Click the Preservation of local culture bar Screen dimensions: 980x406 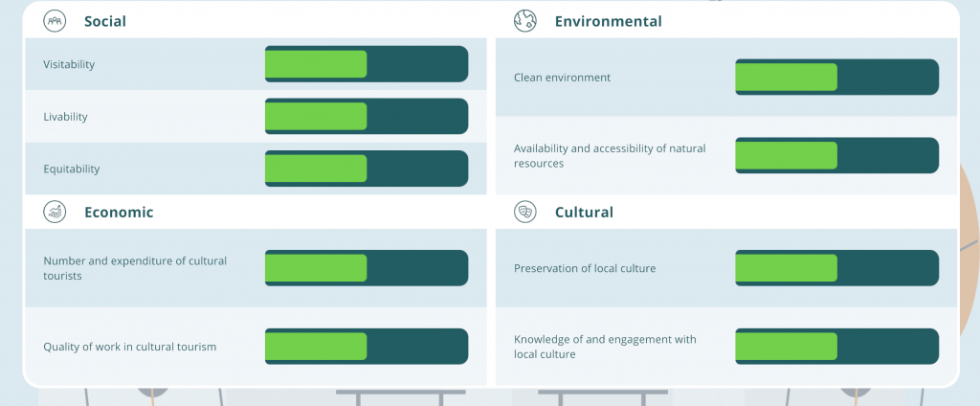click(836, 268)
